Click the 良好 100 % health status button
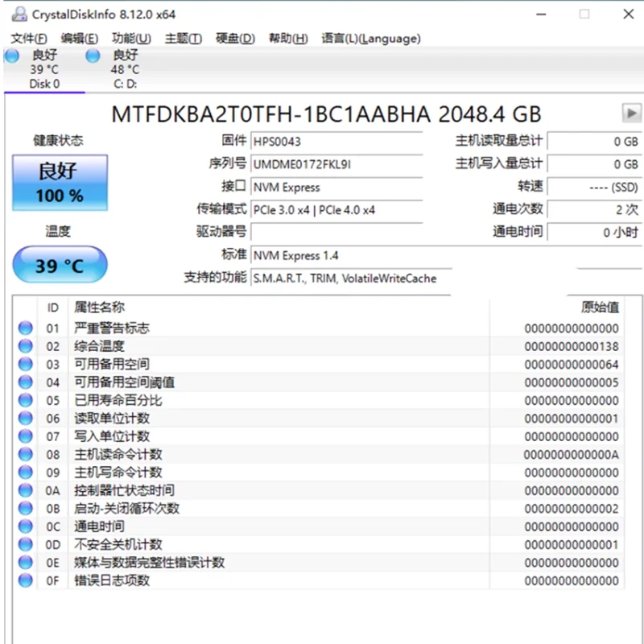 (x=60, y=183)
